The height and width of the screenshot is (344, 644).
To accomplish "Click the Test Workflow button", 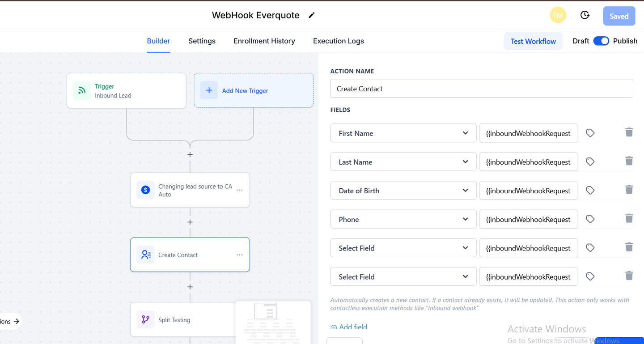I will click(x=533, y=41).
